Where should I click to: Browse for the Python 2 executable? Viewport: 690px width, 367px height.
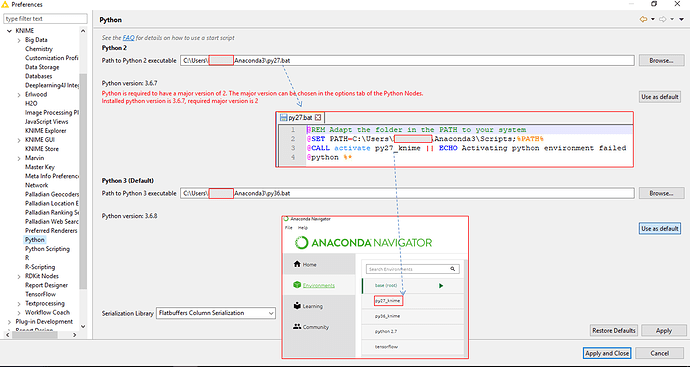[x=661, y=60]
